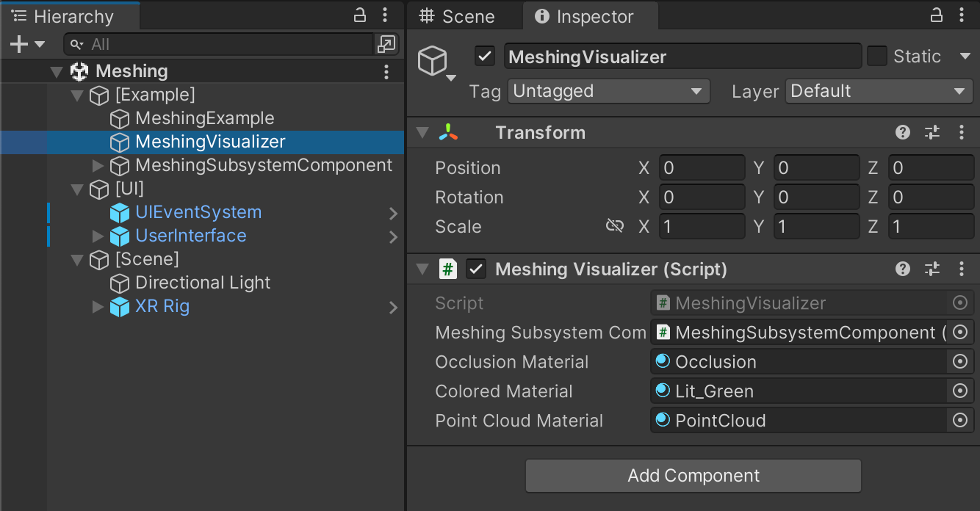Screen dimensions: 980x511
Task: Open the Layer dropdown
Action: [879, 91]
